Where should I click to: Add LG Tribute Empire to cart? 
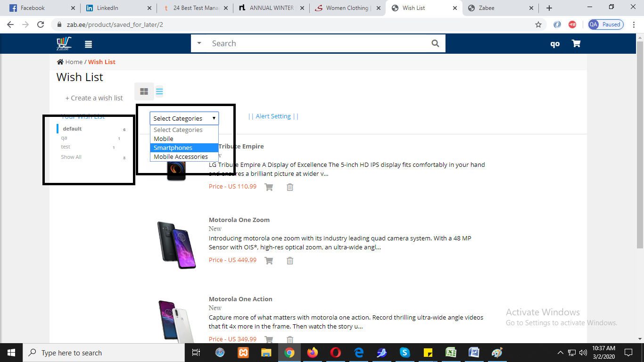coord(269,187)
